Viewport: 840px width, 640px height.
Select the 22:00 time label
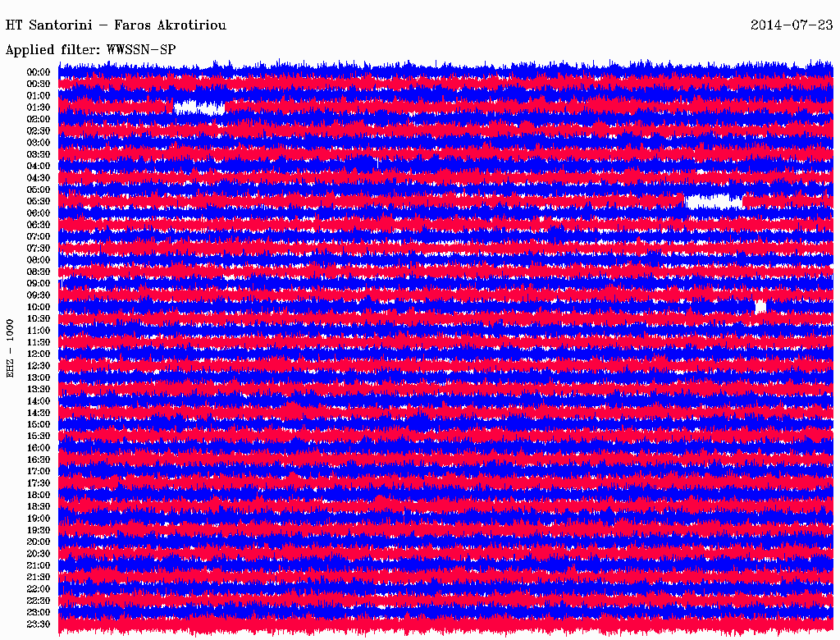pos(39,589)
